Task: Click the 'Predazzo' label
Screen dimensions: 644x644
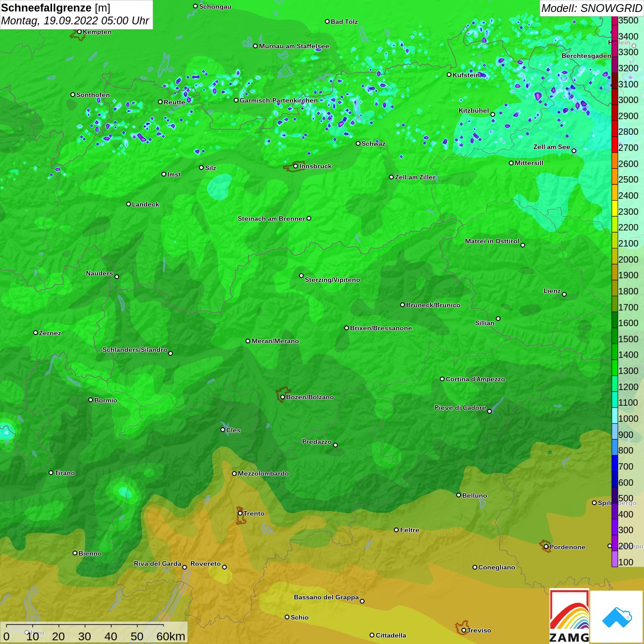Action: [x=316, y=442]
